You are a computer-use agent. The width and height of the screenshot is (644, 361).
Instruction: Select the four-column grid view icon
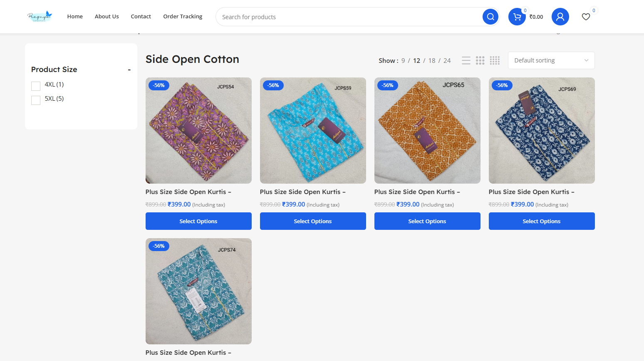pos(495,60)
